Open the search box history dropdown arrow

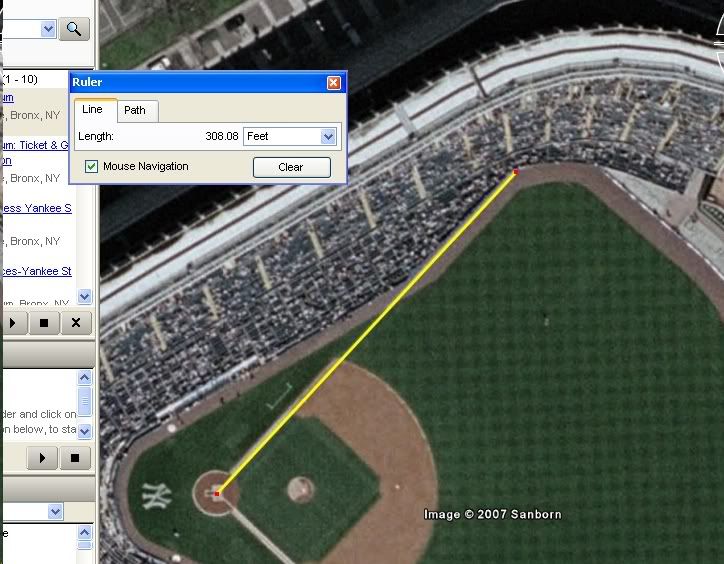point(48,29)
